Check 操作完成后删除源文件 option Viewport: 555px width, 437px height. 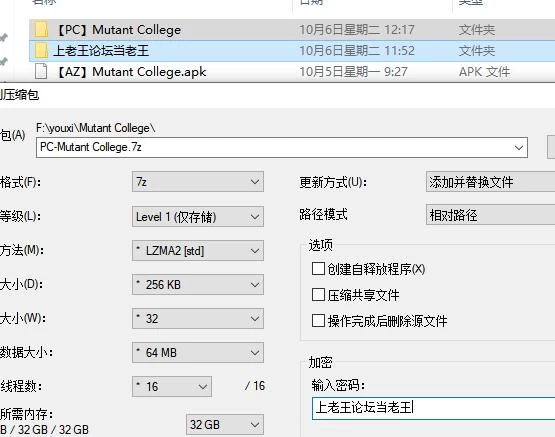[x=318, y=321]
